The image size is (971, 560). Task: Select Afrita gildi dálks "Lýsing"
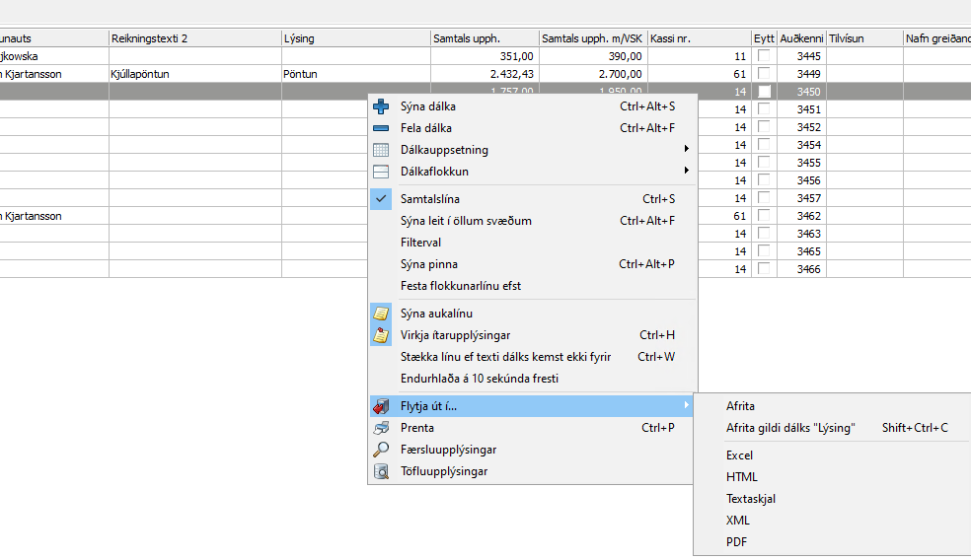coord(790,428)
